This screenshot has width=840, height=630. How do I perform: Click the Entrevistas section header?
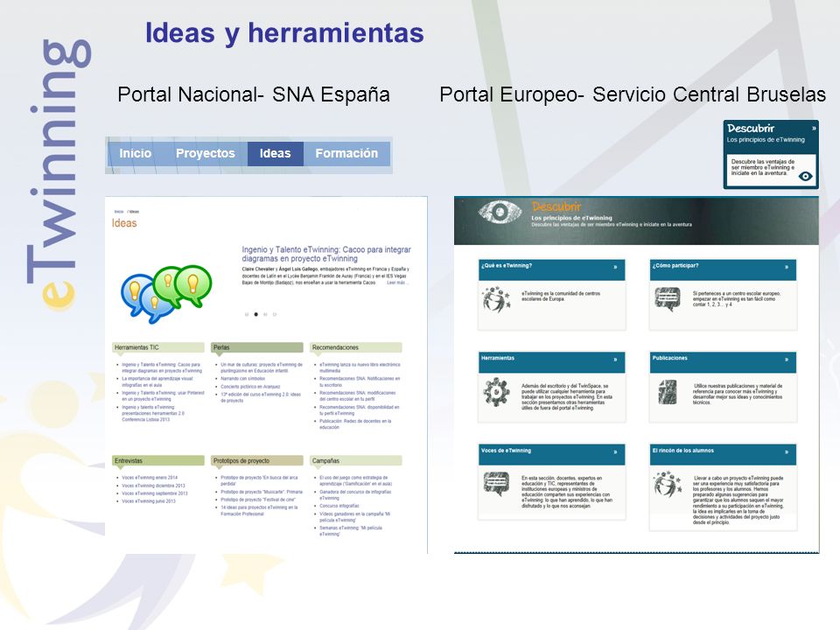pyautogui.click(x=158, y=461)
